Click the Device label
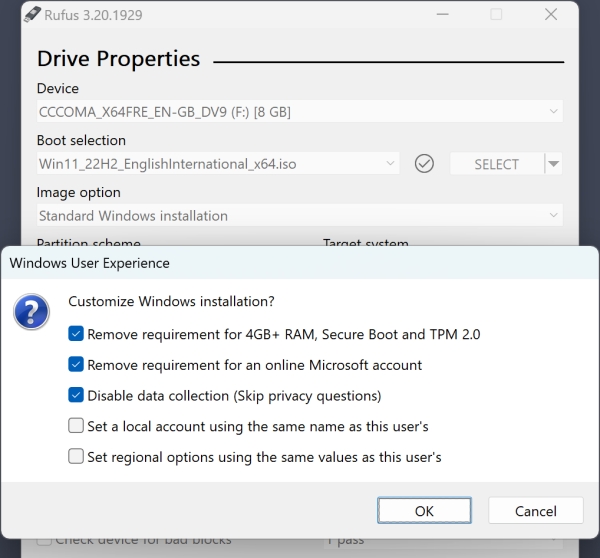Viewport: 600px width, 558px height. pyautogui.click(x=58, y=88)
